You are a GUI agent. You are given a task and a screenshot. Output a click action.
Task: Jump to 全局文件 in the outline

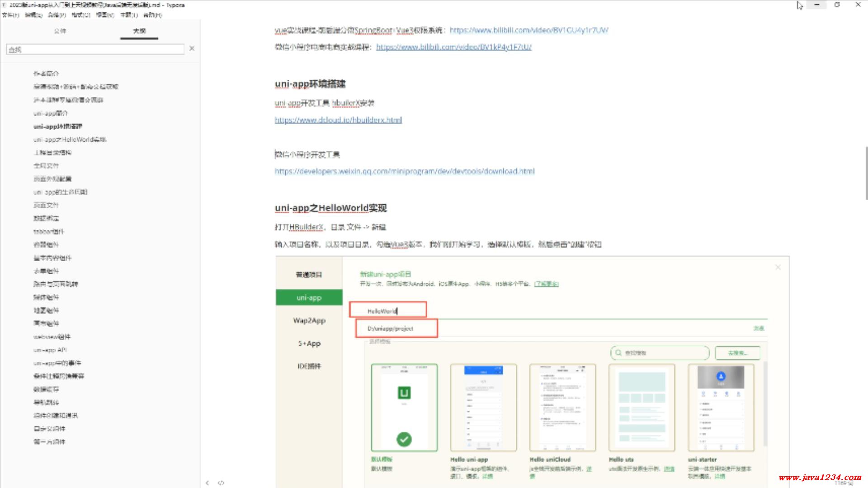[x=46, y=165]
